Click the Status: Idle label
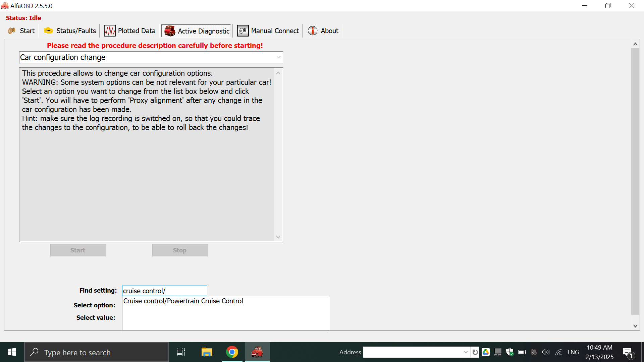 (23, 18)
